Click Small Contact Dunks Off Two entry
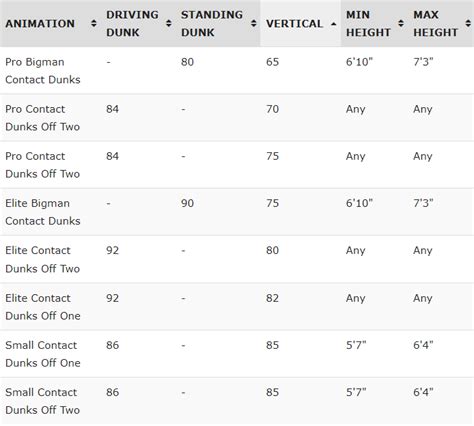Screen dimensions: 474x426 (43, 401)
